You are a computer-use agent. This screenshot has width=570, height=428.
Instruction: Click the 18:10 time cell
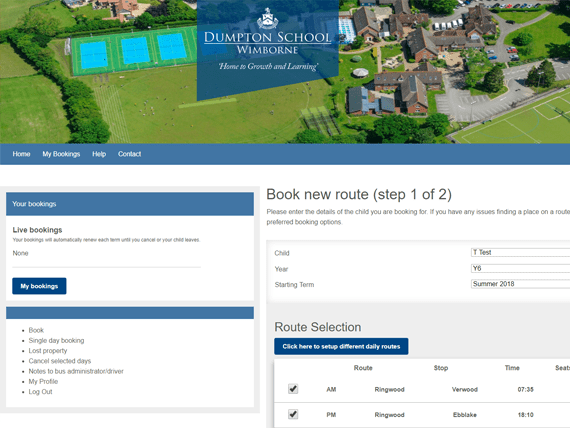click(x=525, y=415)
